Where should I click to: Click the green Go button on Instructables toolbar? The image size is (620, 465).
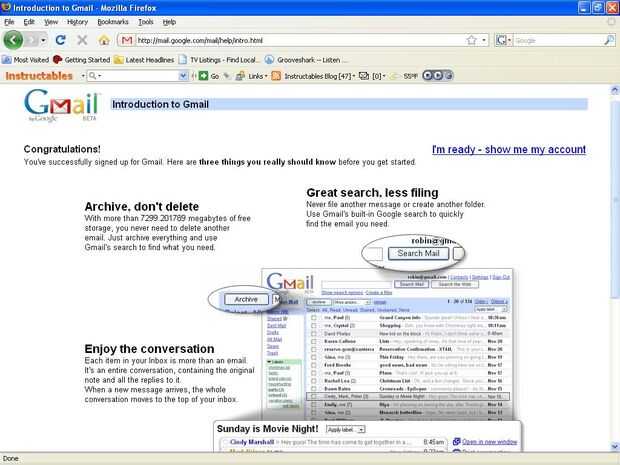209,76
